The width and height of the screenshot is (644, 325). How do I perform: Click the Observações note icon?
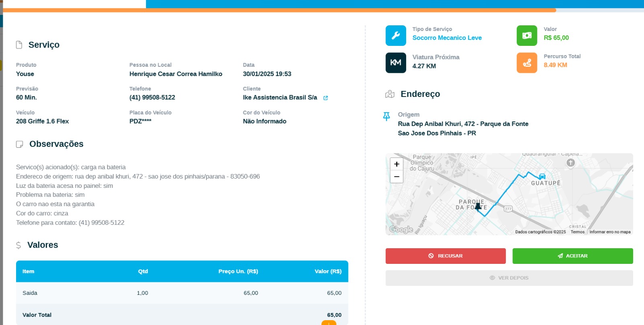point(19,144)
